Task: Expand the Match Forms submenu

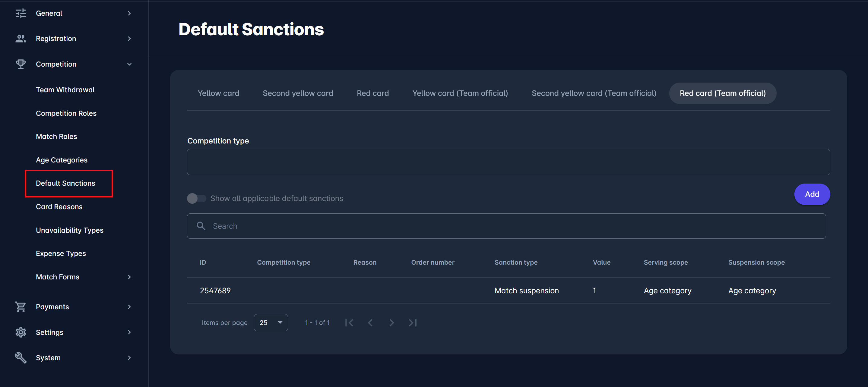Action: pyautogui.click(x=129, y=277)
